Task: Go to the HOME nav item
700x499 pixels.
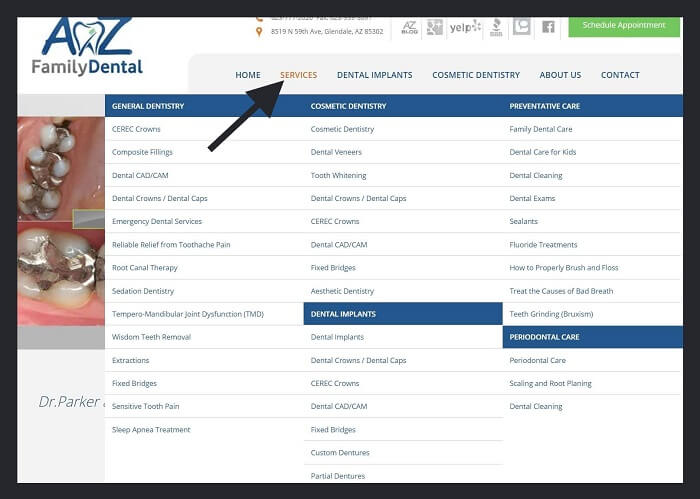Action: (x=248, y=75)
